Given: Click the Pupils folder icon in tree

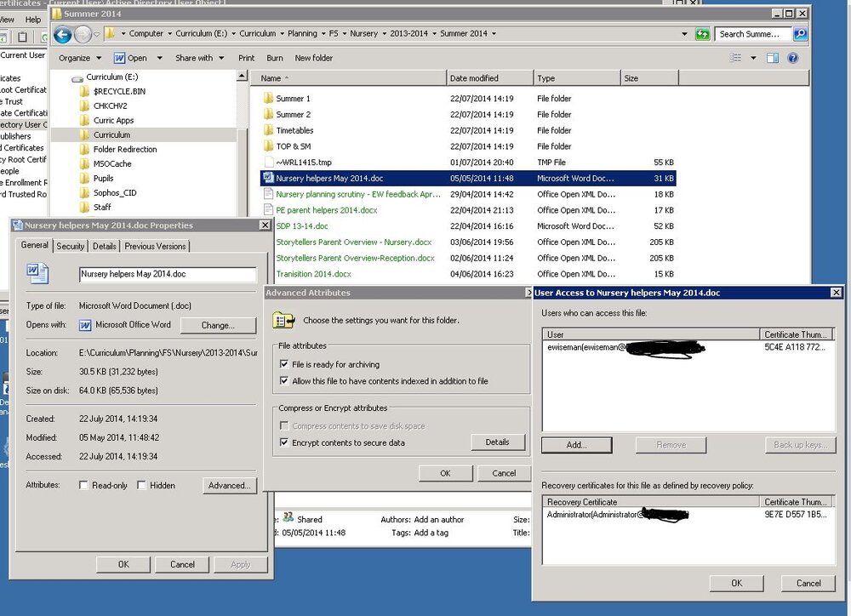Looking at the screenshot, I should point(84,178).
